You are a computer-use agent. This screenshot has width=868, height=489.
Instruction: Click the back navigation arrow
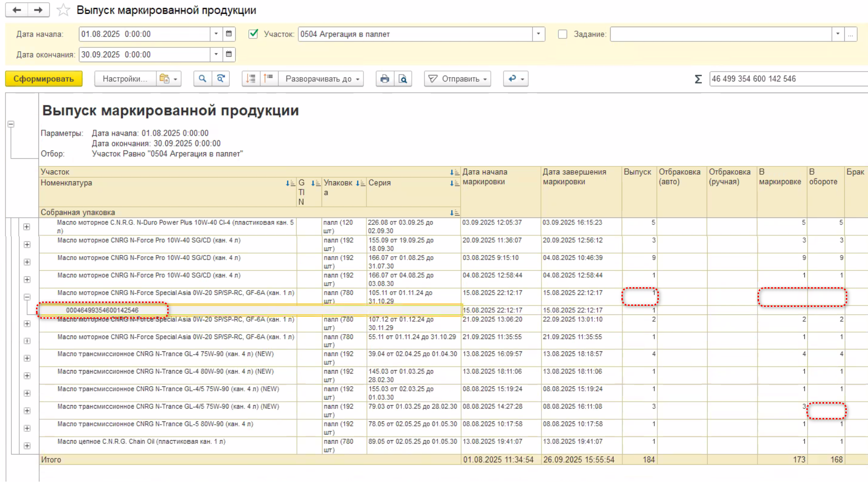pos(17,10)
